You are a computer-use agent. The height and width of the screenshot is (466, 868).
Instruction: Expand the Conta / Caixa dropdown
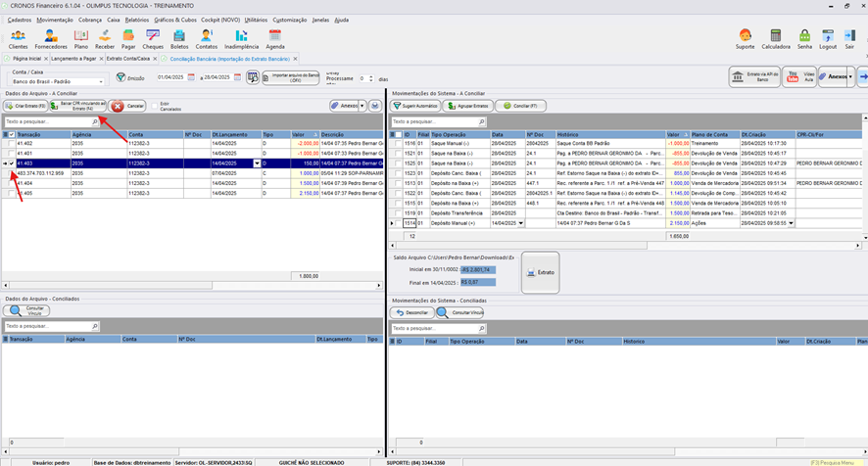pos(101,82)
